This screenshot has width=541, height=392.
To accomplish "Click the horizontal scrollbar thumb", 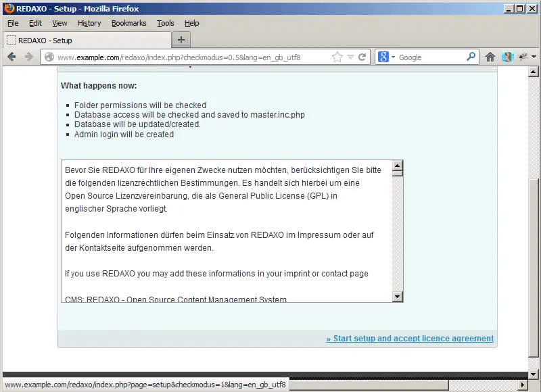I will [x=369, y=385].
